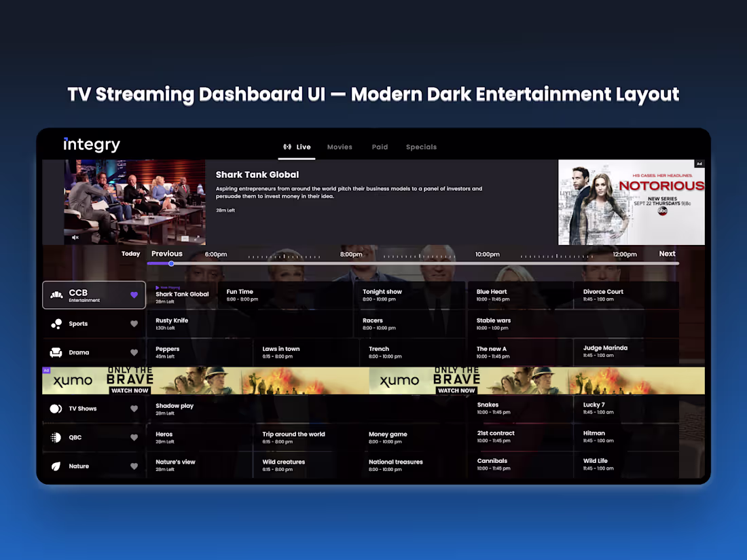Click the TV Shows channel icon

coord(57,409)
